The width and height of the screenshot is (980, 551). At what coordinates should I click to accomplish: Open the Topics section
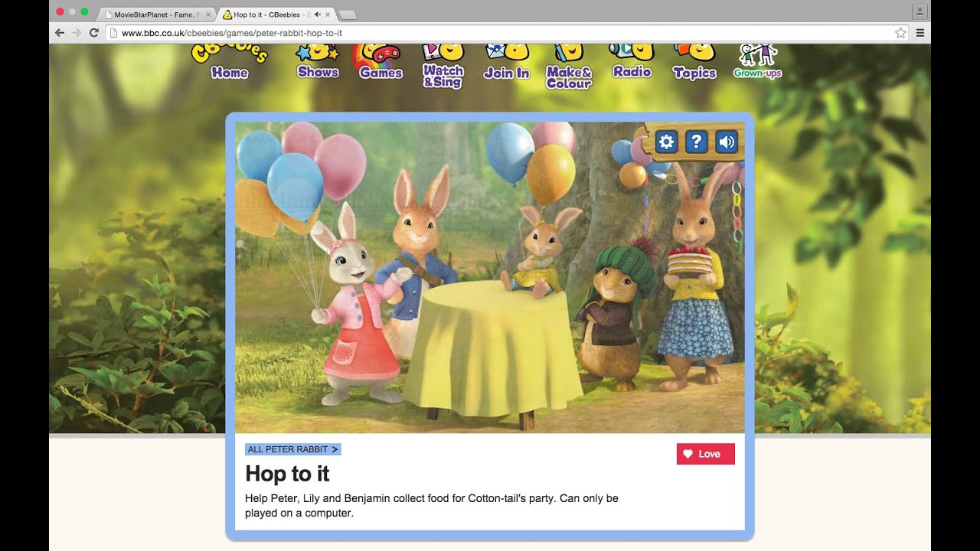(694, 63)
